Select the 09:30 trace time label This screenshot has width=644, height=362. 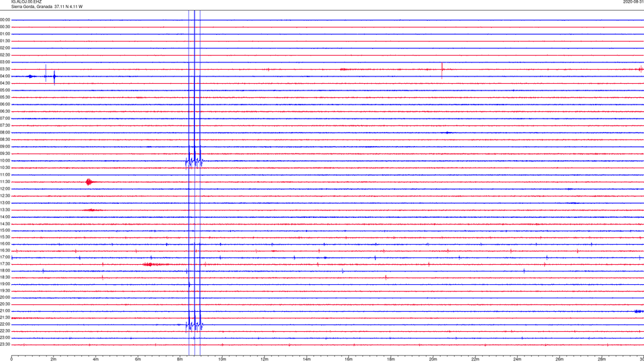pyautogui.click(x=5, y=153)
